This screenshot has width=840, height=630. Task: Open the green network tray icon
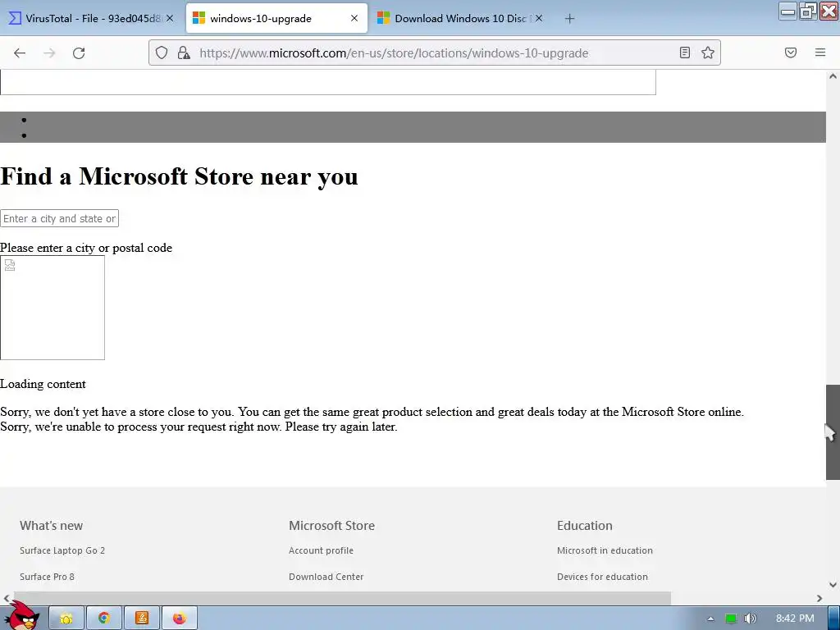(731, 619)
